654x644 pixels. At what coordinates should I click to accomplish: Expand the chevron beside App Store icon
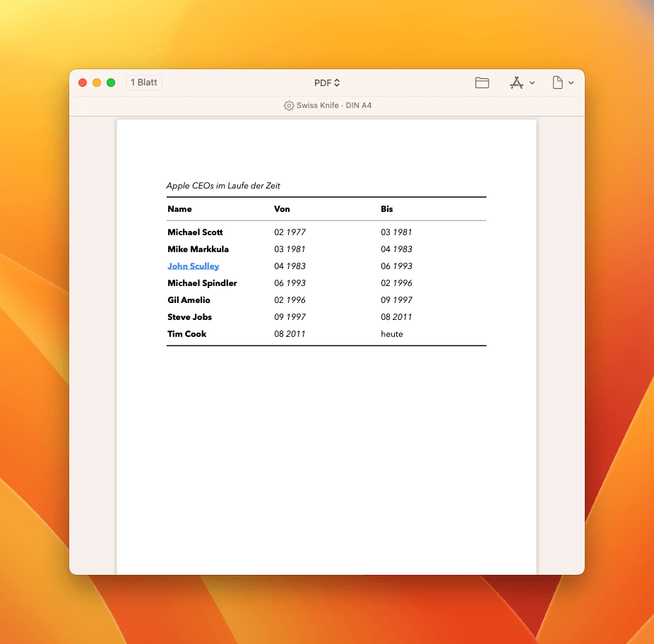click(533, 83)
